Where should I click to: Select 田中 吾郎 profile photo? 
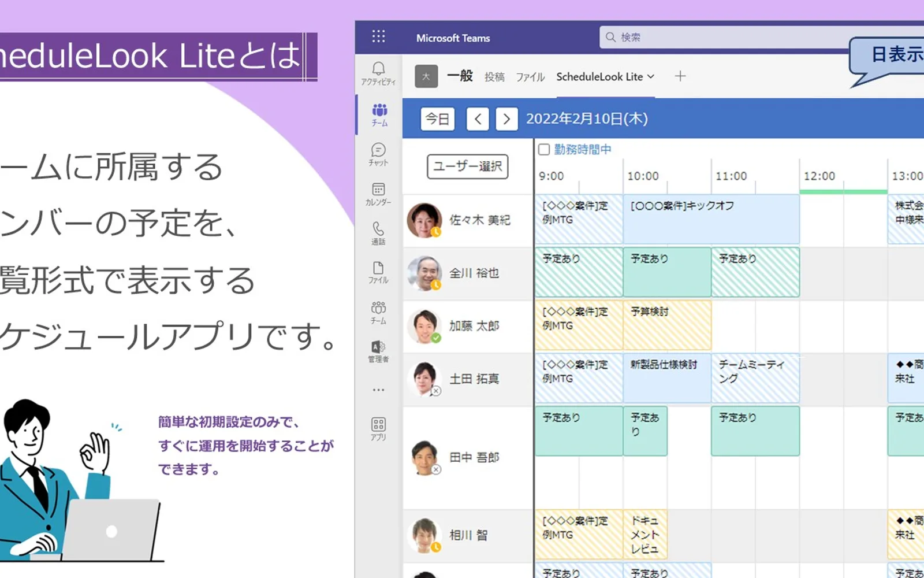coord(426,458)
